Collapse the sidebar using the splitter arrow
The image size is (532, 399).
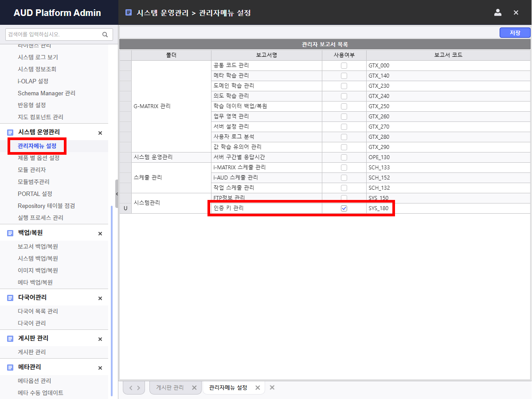(x=117, y=194)
